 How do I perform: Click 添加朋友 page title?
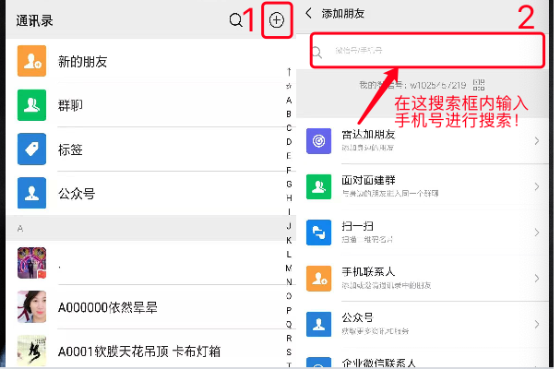[x=343, y=13]
